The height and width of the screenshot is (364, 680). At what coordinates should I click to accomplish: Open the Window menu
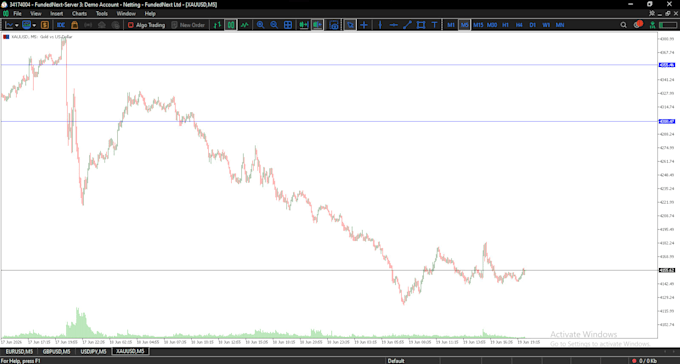[126, 13]
